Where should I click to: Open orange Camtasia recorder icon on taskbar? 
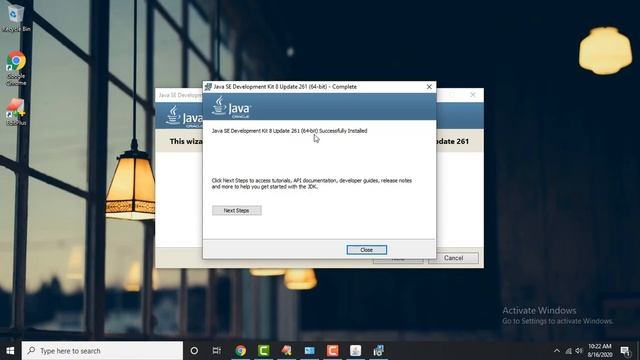333,351
